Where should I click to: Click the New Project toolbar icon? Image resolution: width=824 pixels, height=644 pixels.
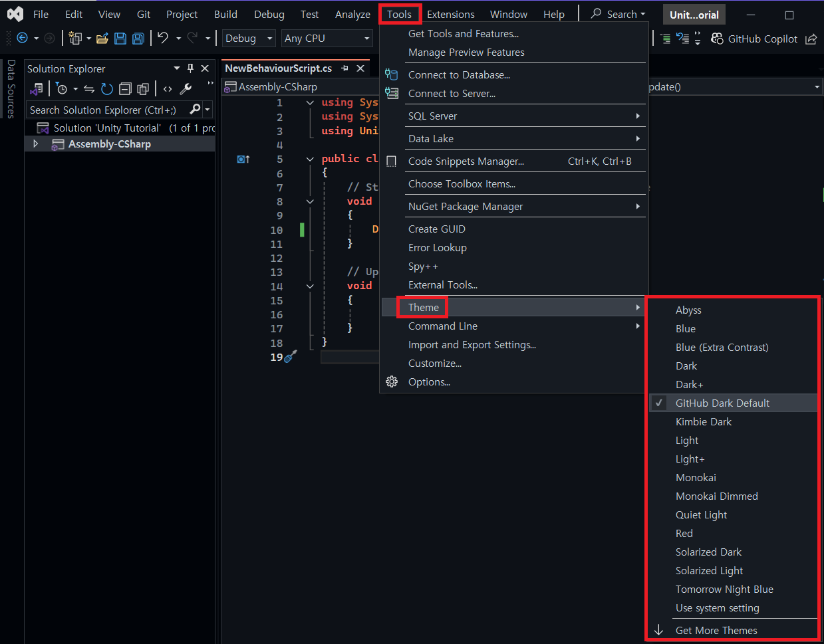point(75,39)
